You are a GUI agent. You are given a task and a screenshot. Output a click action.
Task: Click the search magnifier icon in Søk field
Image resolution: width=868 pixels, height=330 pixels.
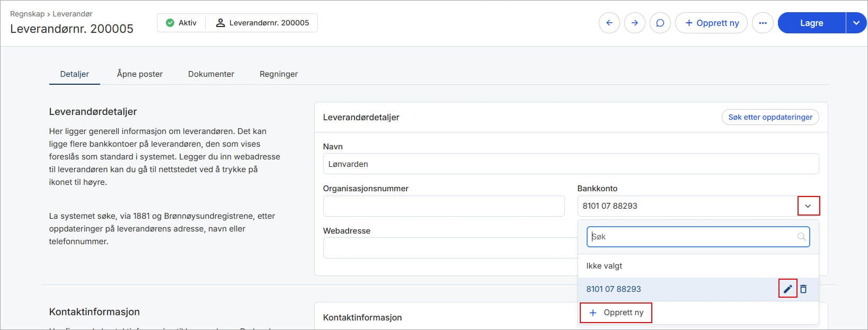pos(801,237)
